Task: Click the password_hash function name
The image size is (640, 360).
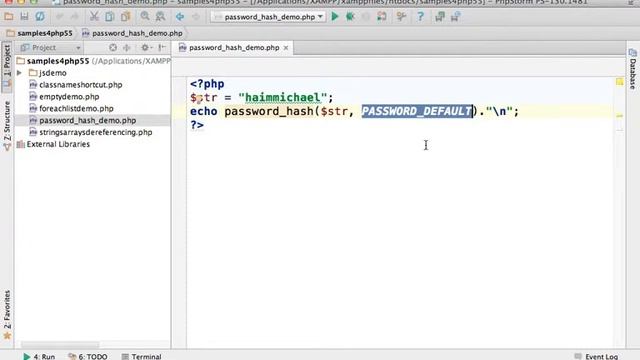Action: [x=269, y=111]
